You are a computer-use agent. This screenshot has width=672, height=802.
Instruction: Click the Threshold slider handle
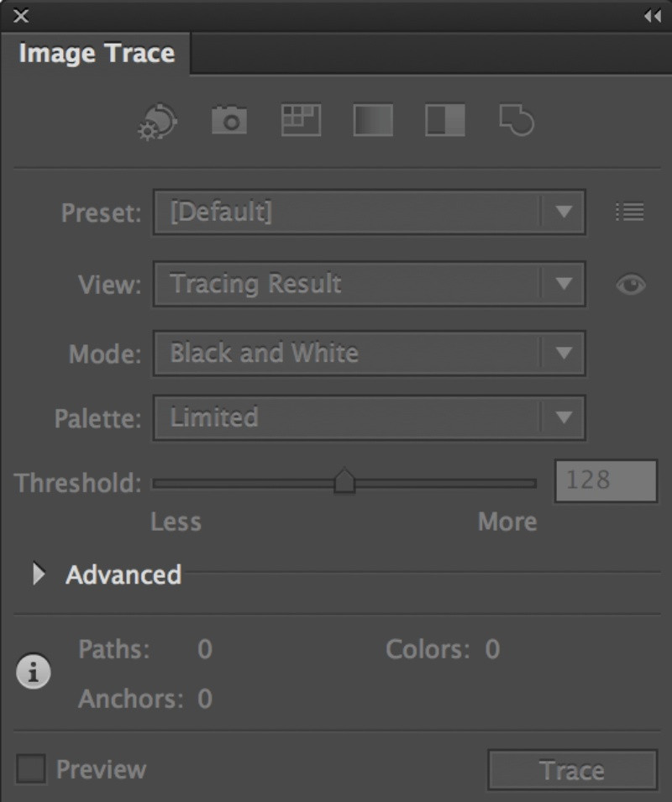tap(344, 481)
